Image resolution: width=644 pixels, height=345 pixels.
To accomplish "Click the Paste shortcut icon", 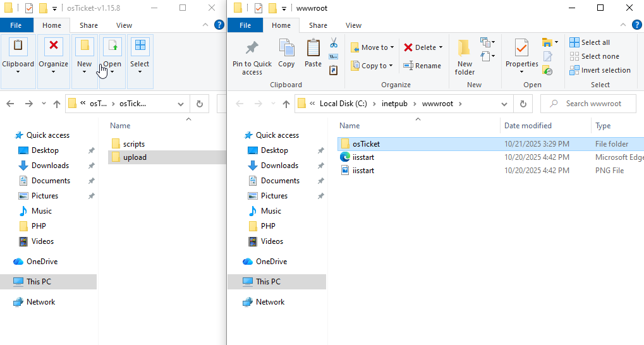I will (334, 70).
